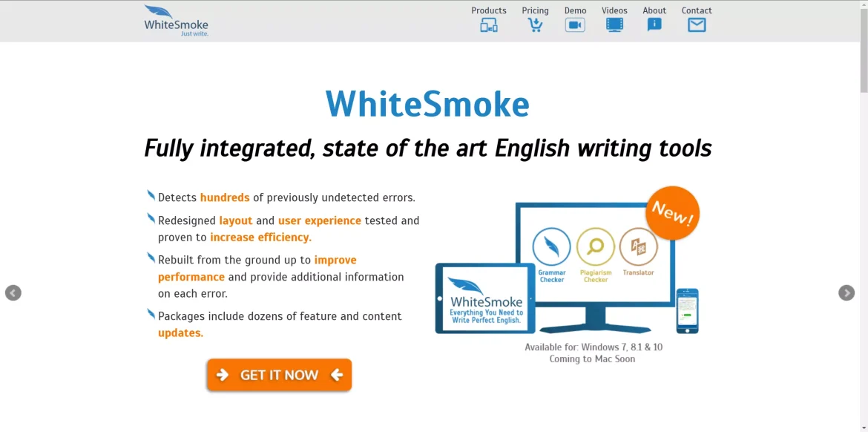This screenshot has height=432, width=868.
Task: Click feather bullet beside 'Rebuilt from the ground'
Action: click(151, 258)
